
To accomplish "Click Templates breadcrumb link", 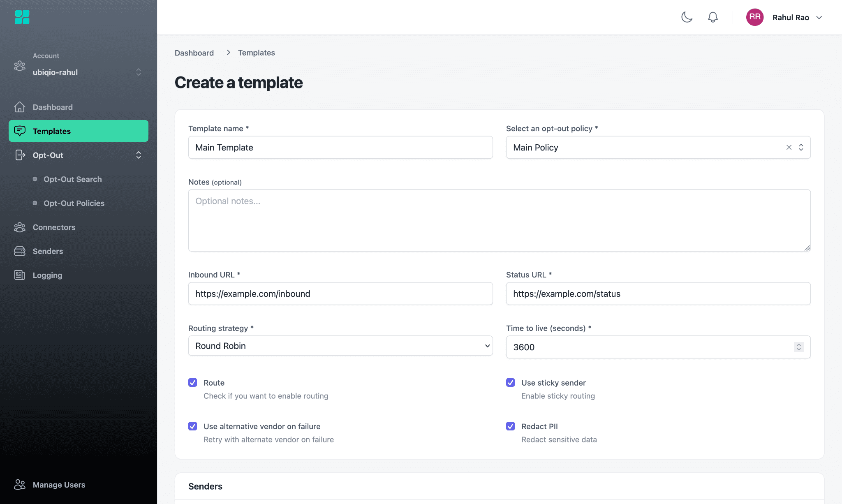I will [256, 53].
